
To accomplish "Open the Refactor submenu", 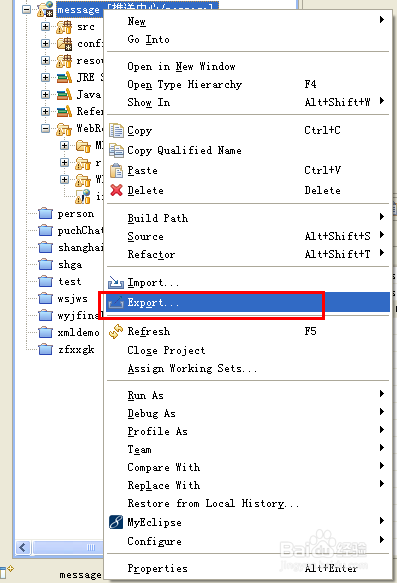I will pos(248,254).
